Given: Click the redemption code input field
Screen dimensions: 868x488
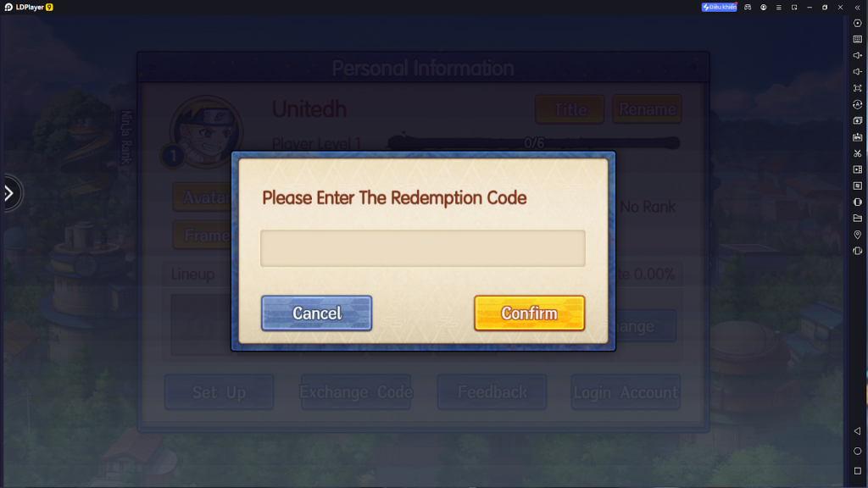Looking at the screenshot, I should pos(422,248).
